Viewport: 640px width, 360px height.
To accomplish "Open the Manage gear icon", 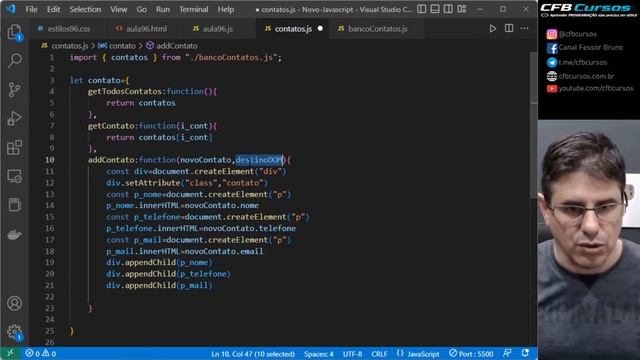I will tap(15, 332).
